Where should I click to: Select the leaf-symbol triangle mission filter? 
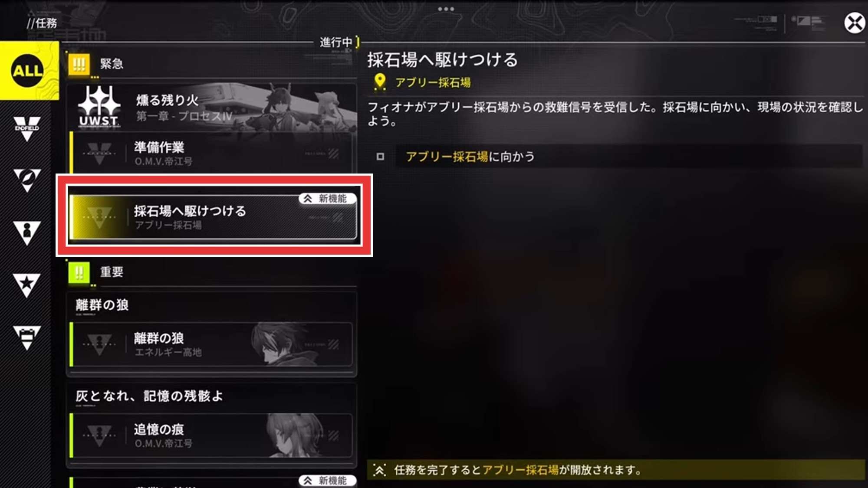tap(27, 180)
